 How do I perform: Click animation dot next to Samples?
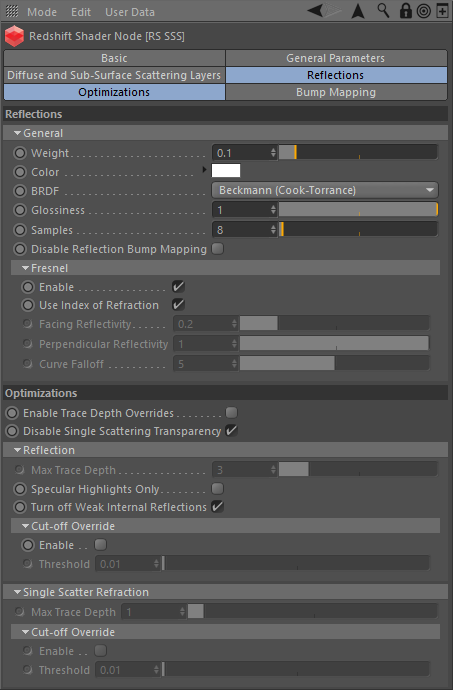(20, 230)
